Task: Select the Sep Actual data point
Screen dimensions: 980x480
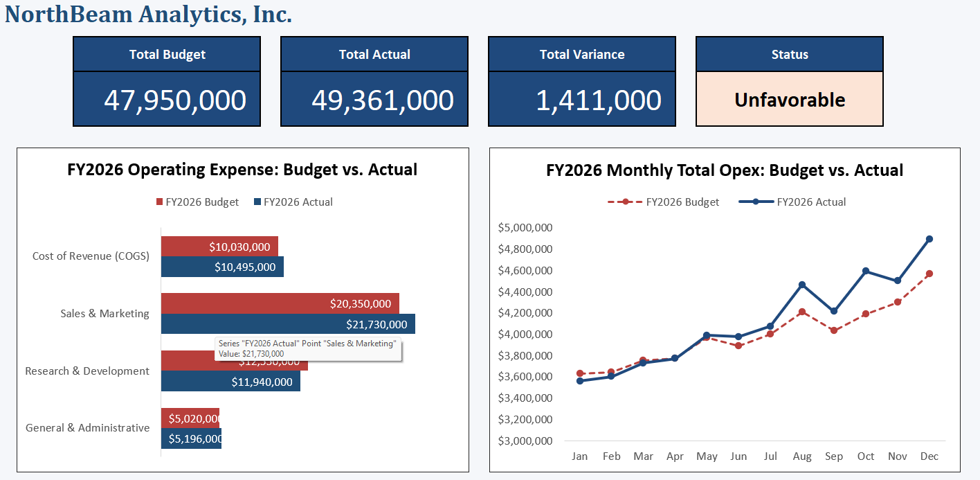Action: pyautogui.click(x=834, y=311)
